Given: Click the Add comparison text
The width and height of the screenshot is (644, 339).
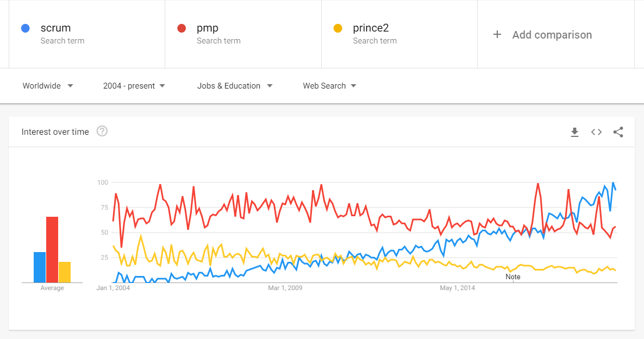Looking at the screenshot, I should click(x=552, y=35).
